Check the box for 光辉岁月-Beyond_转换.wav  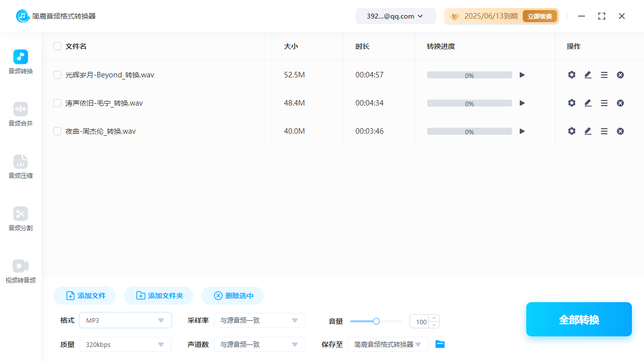pos(57,74)
